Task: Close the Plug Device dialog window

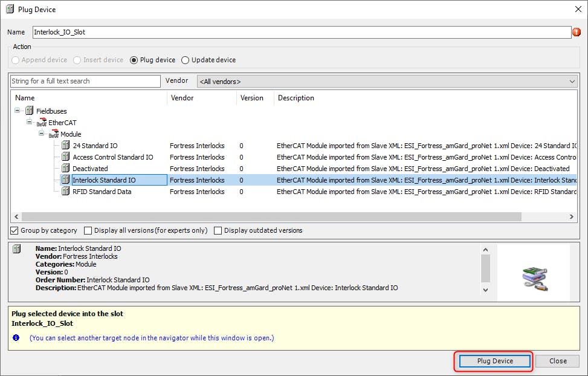Action: [x=578, y=10]
